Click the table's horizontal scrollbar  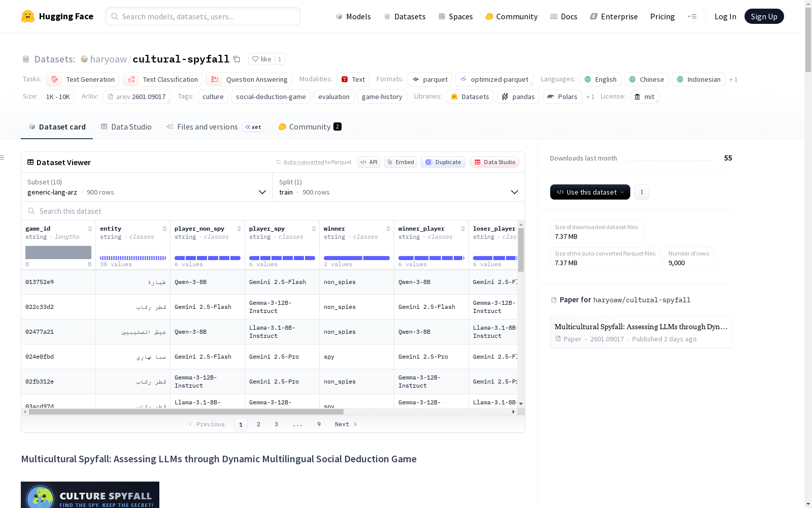pyautogui.click(x=186, y=411)
